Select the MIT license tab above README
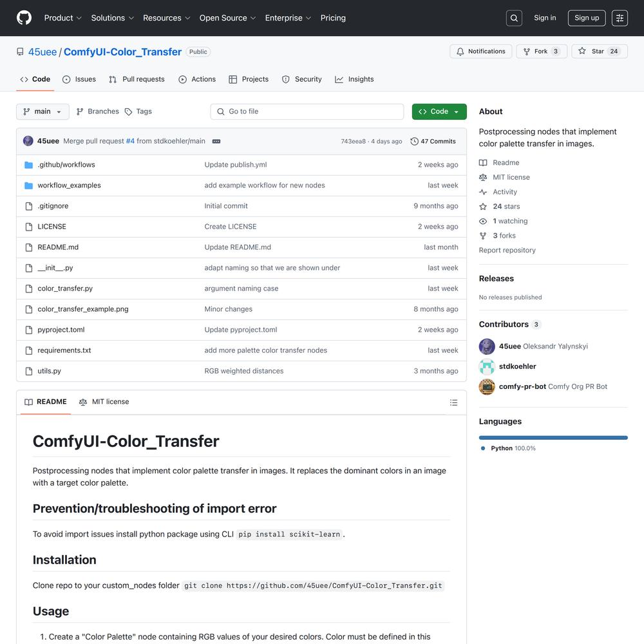This screenshot has width=644, height=644. 104,402
